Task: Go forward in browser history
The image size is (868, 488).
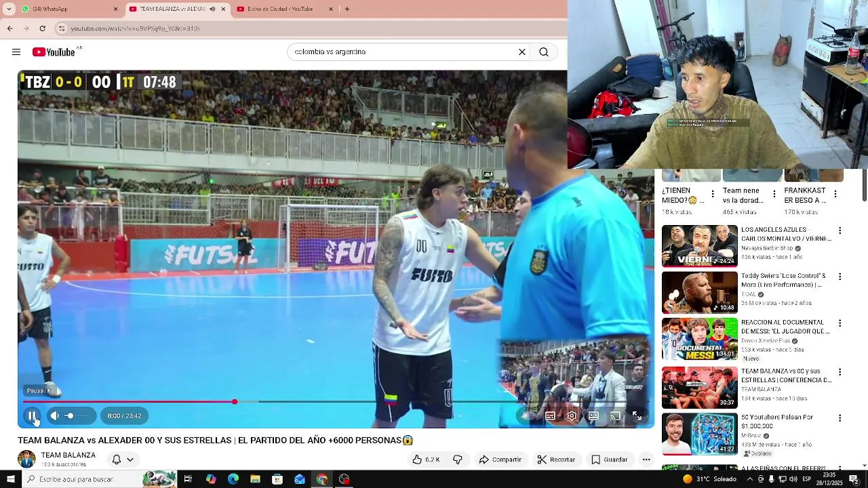Action: tap(26, 28)
